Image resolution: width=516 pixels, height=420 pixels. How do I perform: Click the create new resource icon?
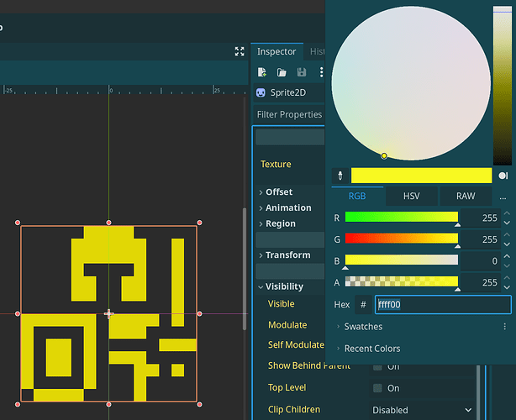[262, 72]
